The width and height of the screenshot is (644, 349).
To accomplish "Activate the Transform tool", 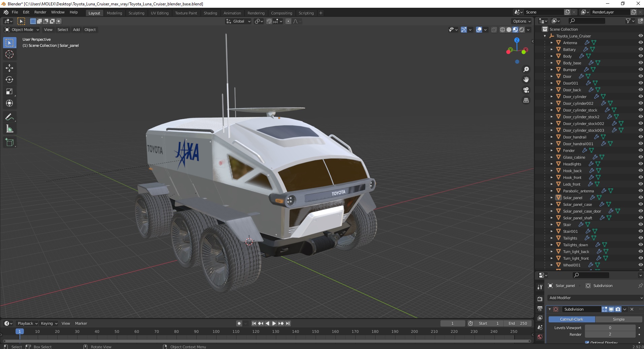I will click(9, 103).
